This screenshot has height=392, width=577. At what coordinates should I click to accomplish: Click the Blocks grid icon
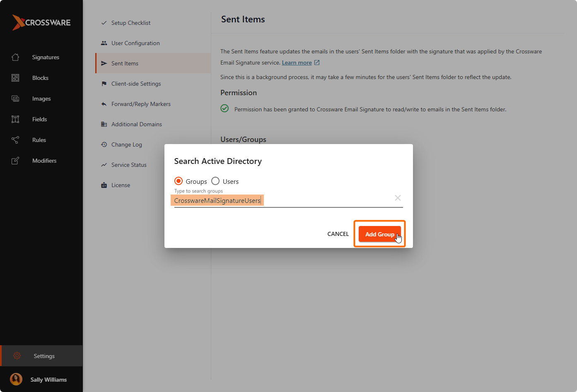pos(15,78)
